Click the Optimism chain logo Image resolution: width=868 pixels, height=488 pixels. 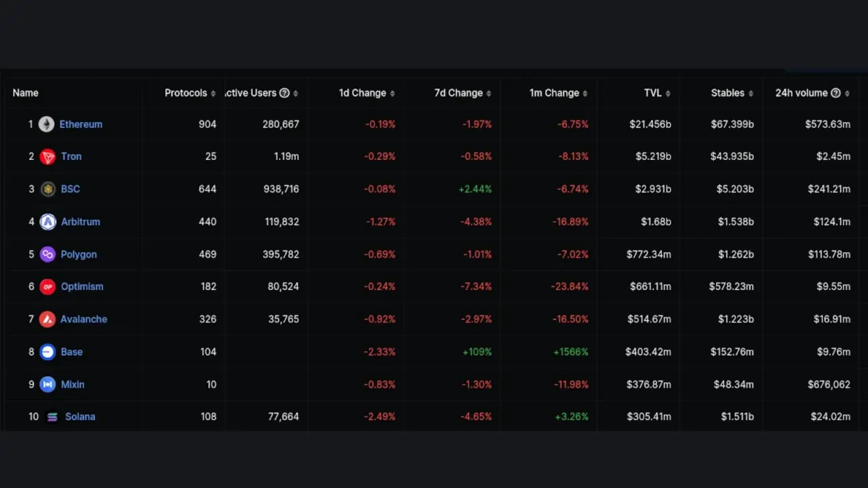[47, 287]
